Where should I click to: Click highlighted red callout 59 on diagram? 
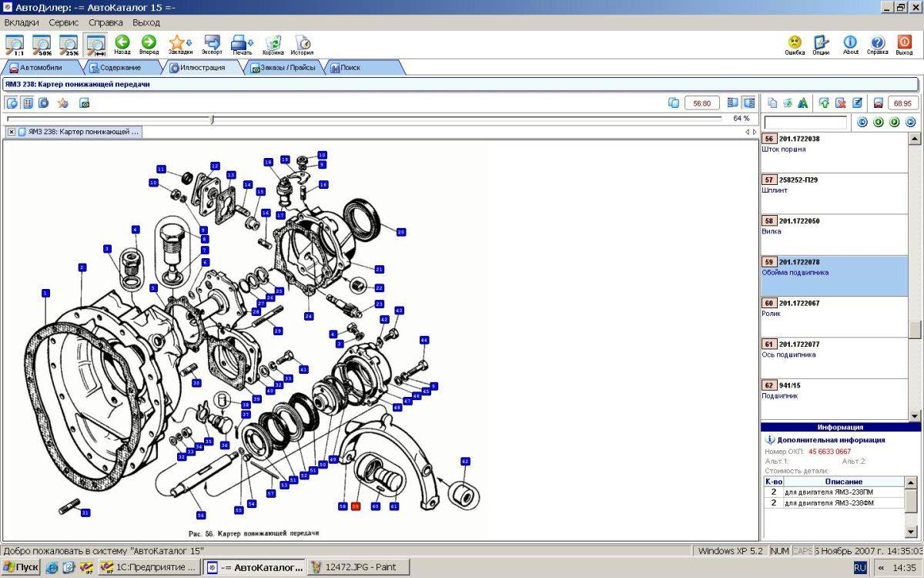[355, 506]
